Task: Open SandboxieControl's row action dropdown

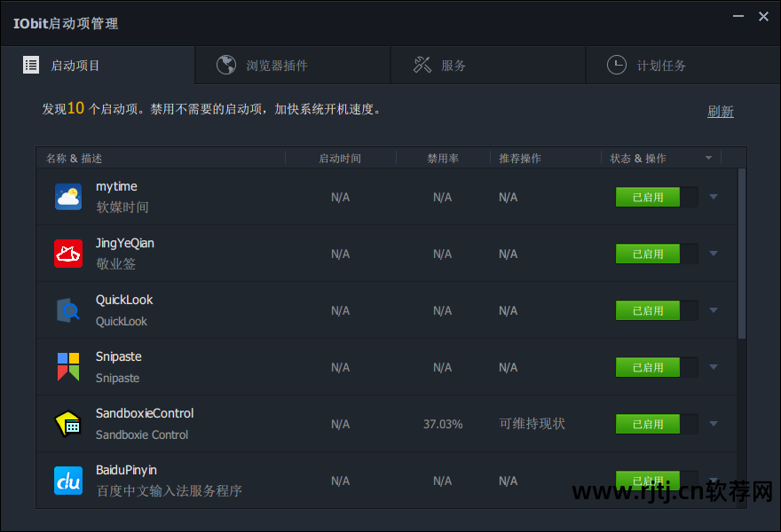Action: coord(713,424)
